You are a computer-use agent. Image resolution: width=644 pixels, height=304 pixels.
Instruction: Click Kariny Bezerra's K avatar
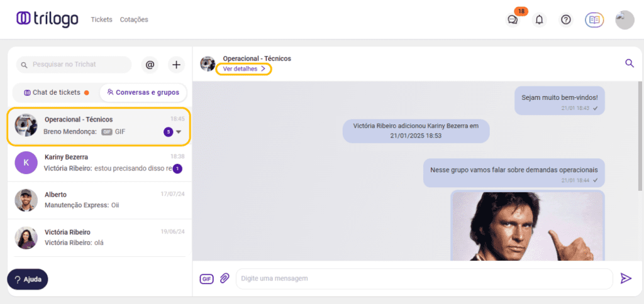coord(26,163)
